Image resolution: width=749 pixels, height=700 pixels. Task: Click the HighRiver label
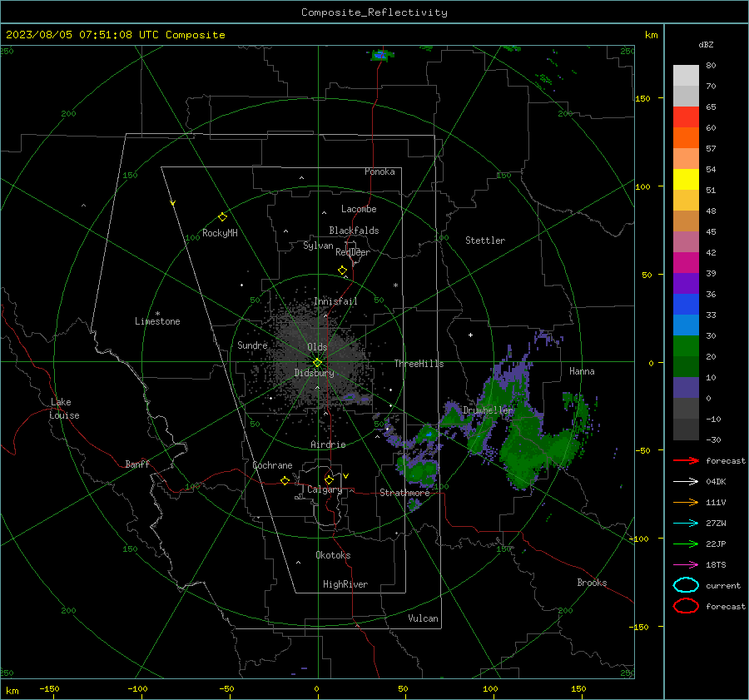[x=345, y=584]
